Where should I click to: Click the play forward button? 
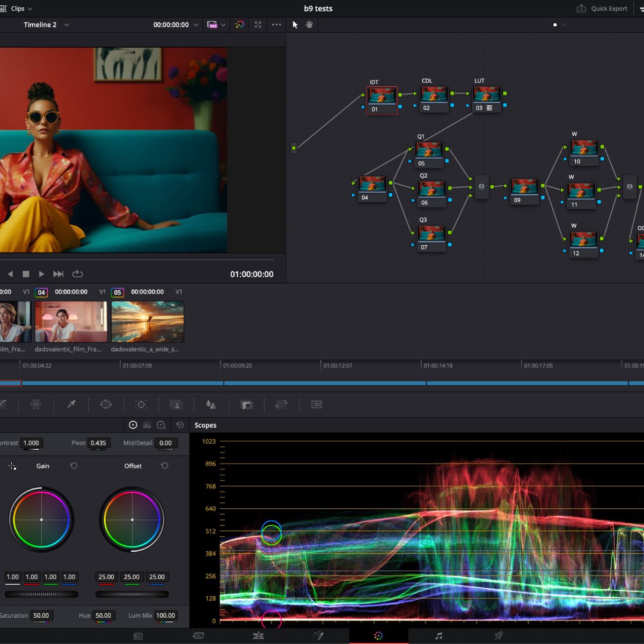(x=41, y=274)
